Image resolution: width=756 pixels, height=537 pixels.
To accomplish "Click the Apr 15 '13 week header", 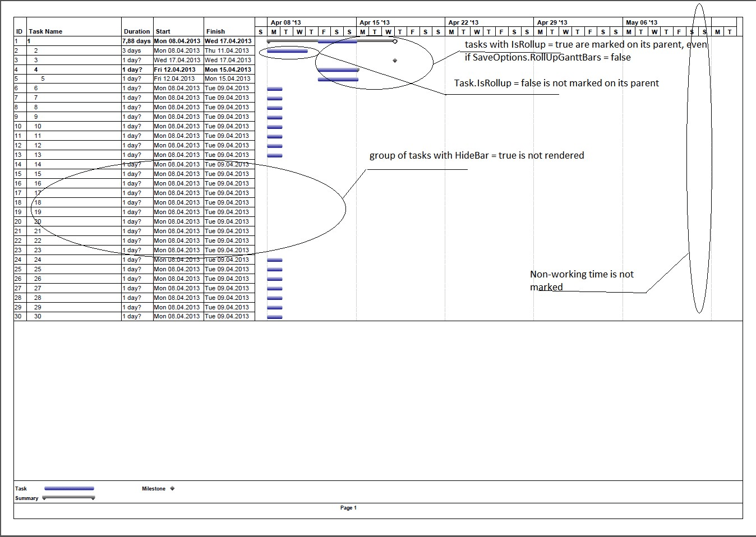I will click(x=374, y=22).
